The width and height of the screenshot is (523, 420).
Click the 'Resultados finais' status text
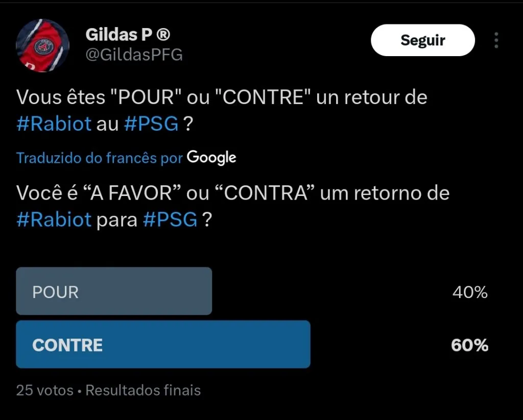(143, 390)
